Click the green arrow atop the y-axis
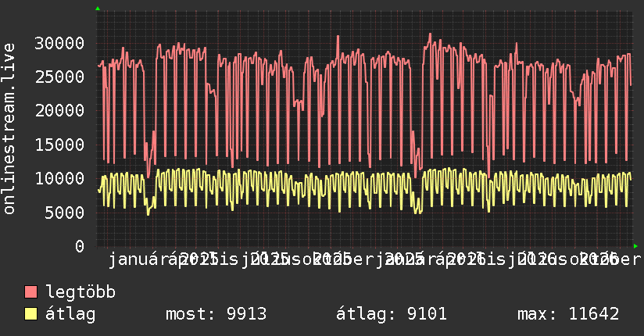The image size is (644, 336). [x=98, y=9]
